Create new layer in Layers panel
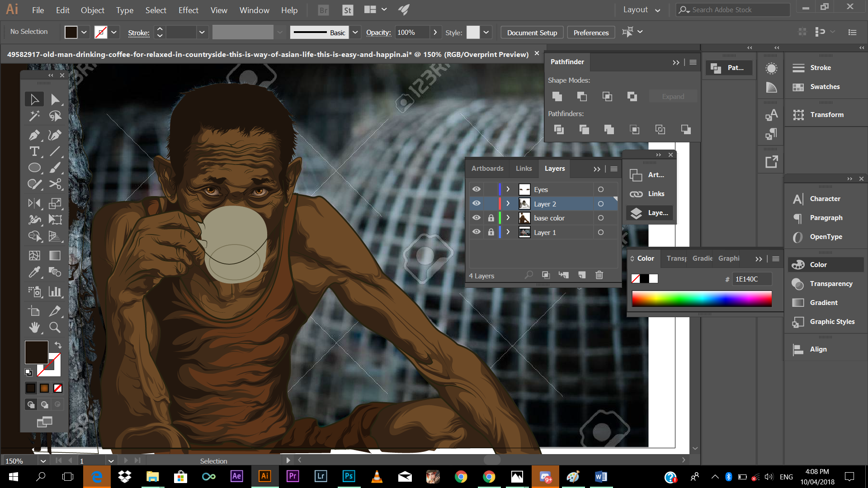 pyautogui.click(x=582, y=275)
